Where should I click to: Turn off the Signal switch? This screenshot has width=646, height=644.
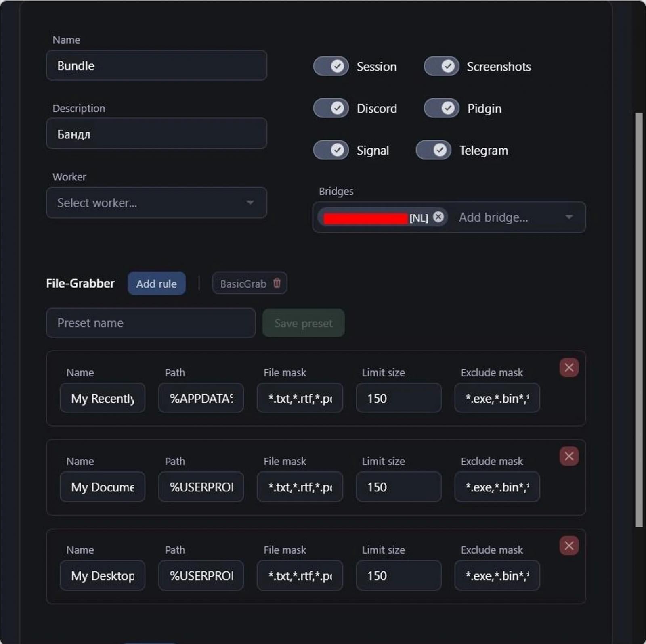[331, 150]
